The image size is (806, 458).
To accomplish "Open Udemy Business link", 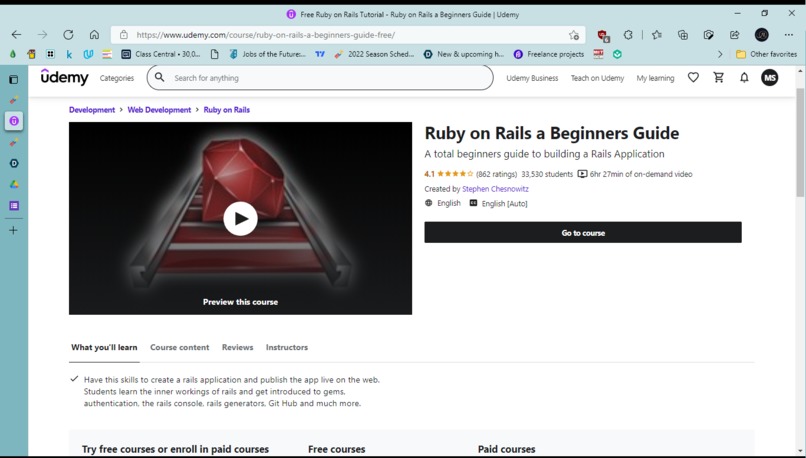I will click(x=532, y=78).
